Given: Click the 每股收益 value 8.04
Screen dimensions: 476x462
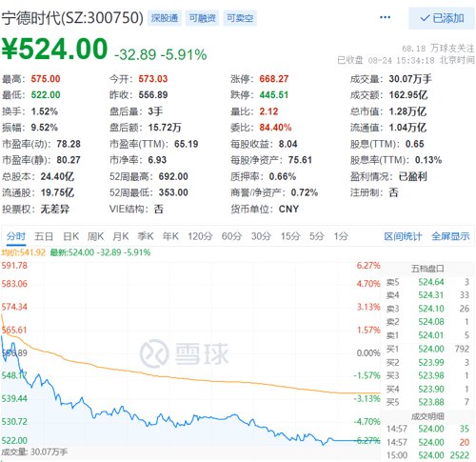Looking at the screenshot, I should 288,144.
